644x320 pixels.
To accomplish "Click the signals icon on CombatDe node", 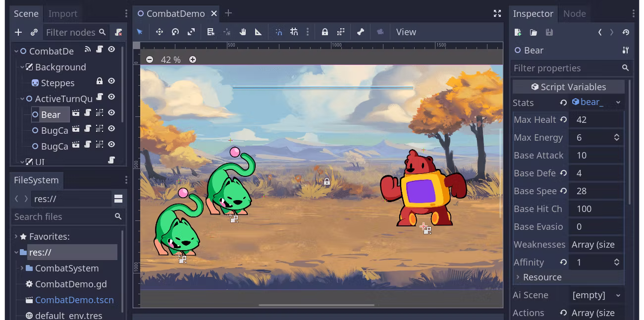I will click(x=88, y=49).
